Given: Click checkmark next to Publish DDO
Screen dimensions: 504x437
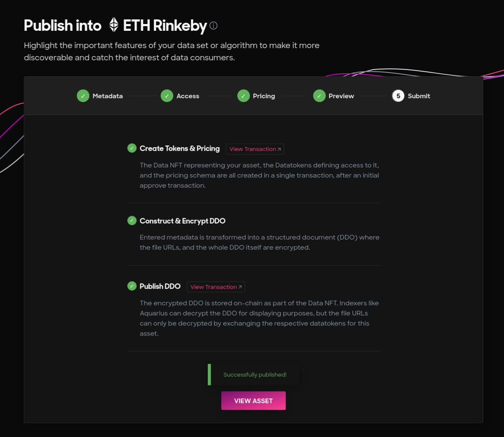Looking at the screenshot, I should [x=132, y=286].
